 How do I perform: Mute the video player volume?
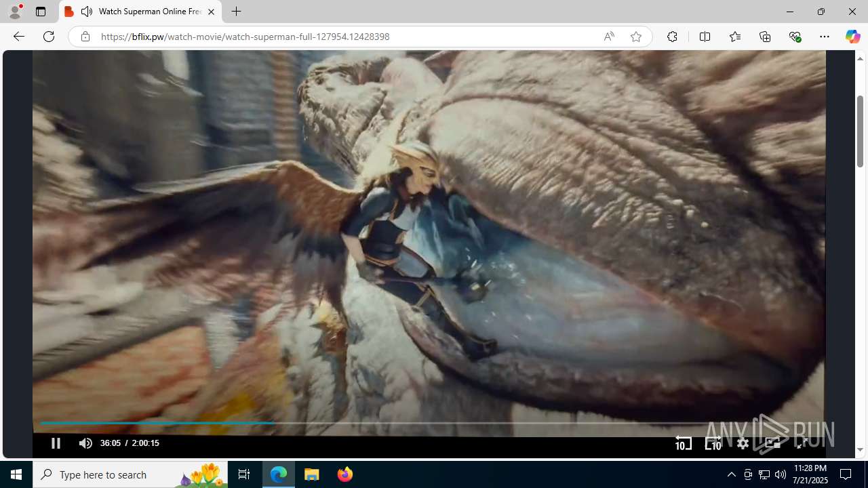pyautogui.click(x=85, y=443)
